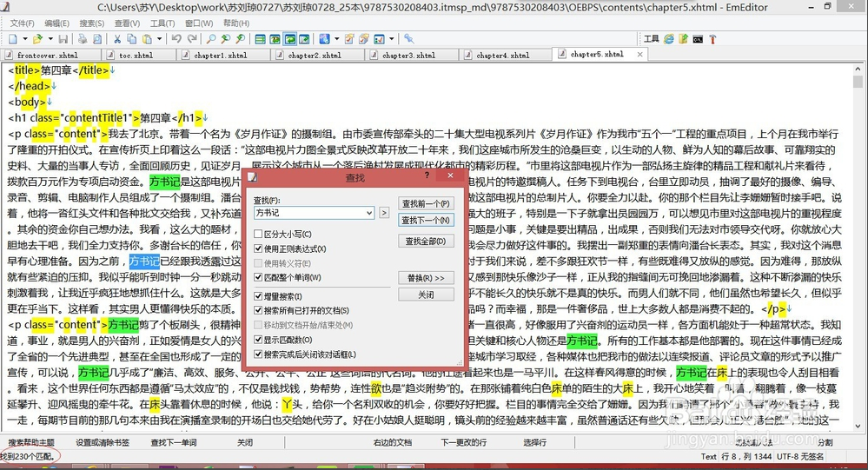Switch to chapter4.xhtml tab

[x=507, y=55]
